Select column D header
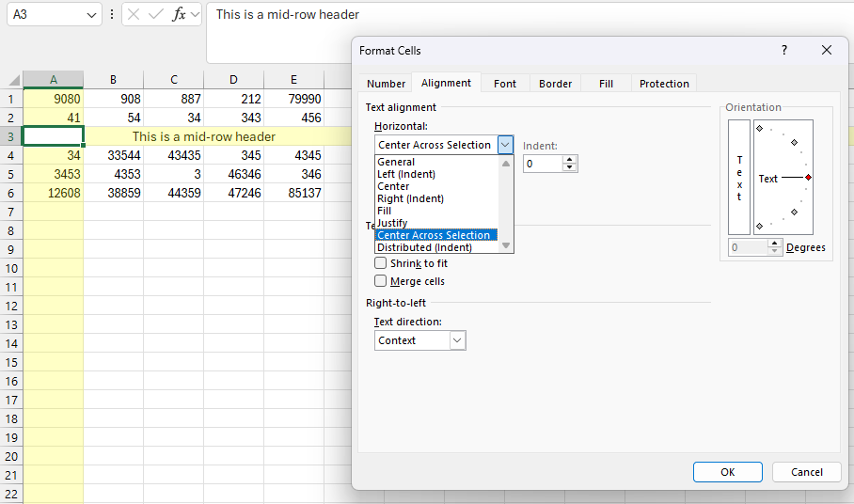The width and height of the screenshot is (854, 504). click(x=233, y=80)
